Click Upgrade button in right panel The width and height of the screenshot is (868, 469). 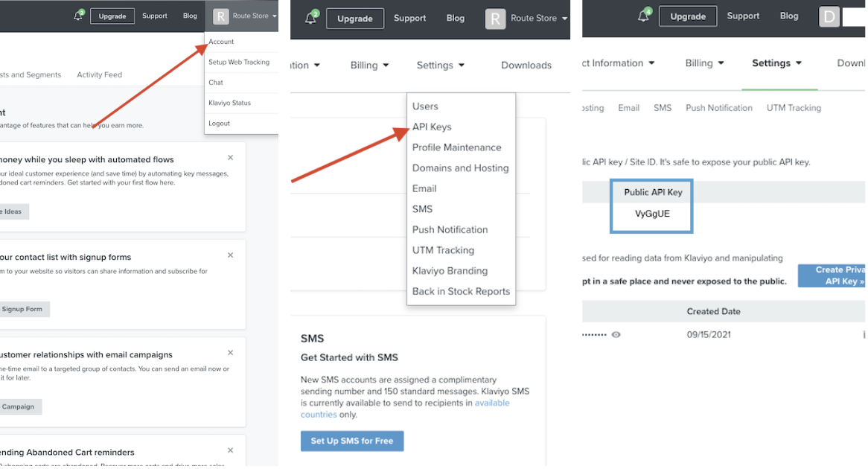tap(688, 16)
